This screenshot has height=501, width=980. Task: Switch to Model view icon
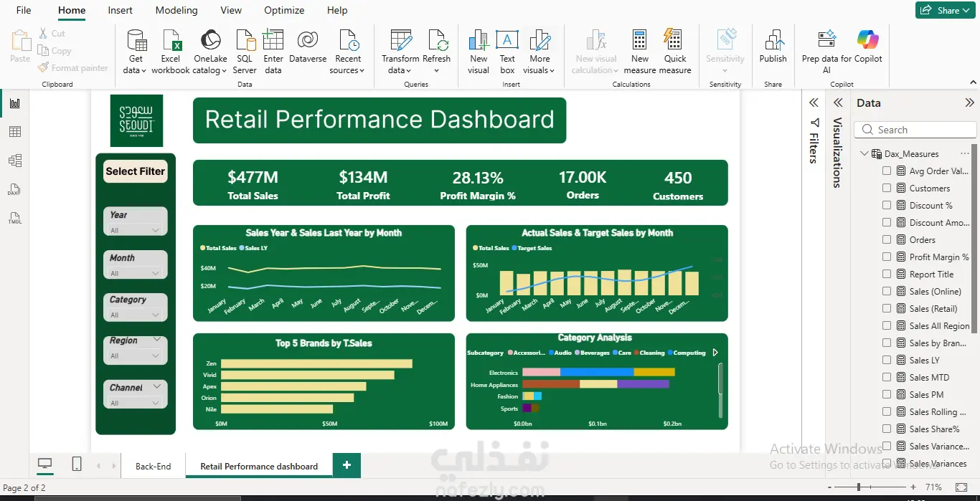click(14, 161)
